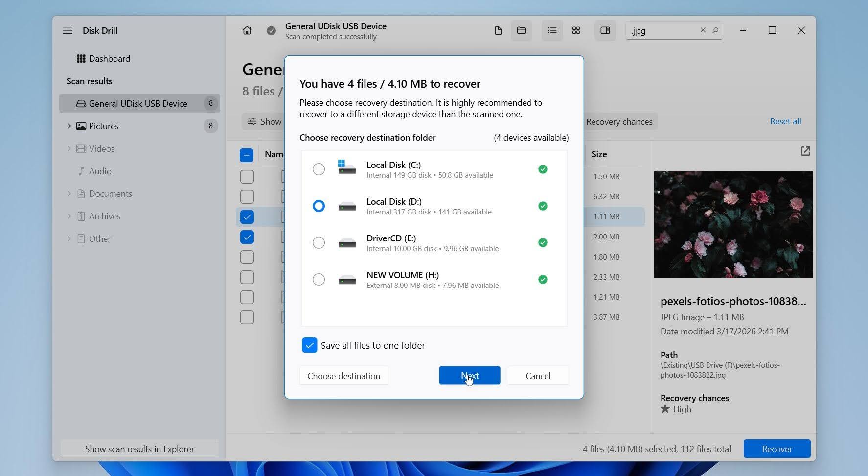Clear the .jpg search text
Screen dimensions: 868x476
[x=703, y=30]
